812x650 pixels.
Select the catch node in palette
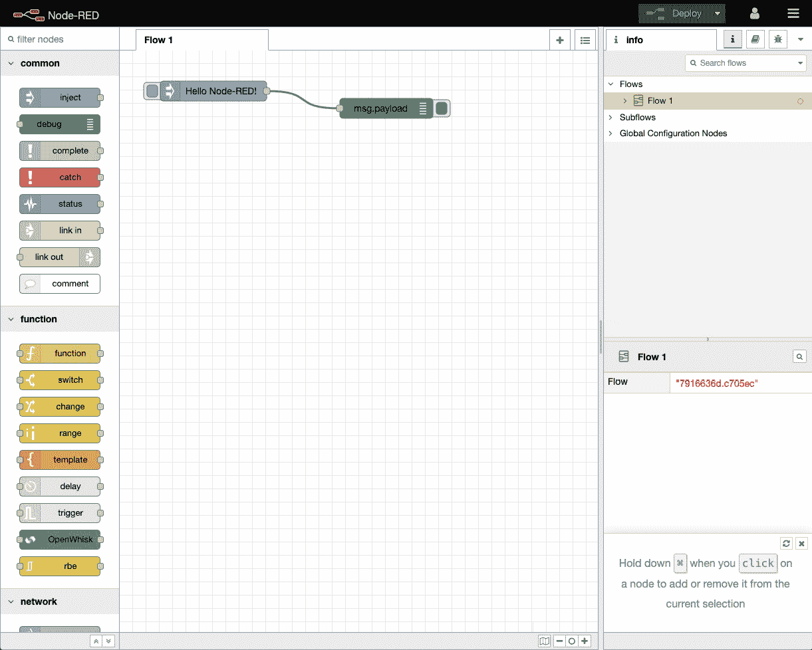click(60, 177)
